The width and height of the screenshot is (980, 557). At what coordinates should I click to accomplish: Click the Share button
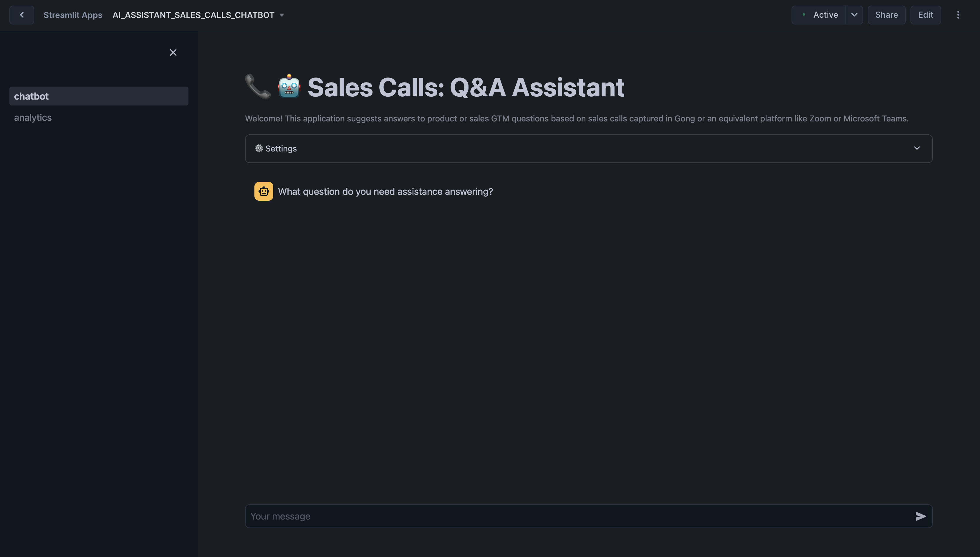coord(886,15)
